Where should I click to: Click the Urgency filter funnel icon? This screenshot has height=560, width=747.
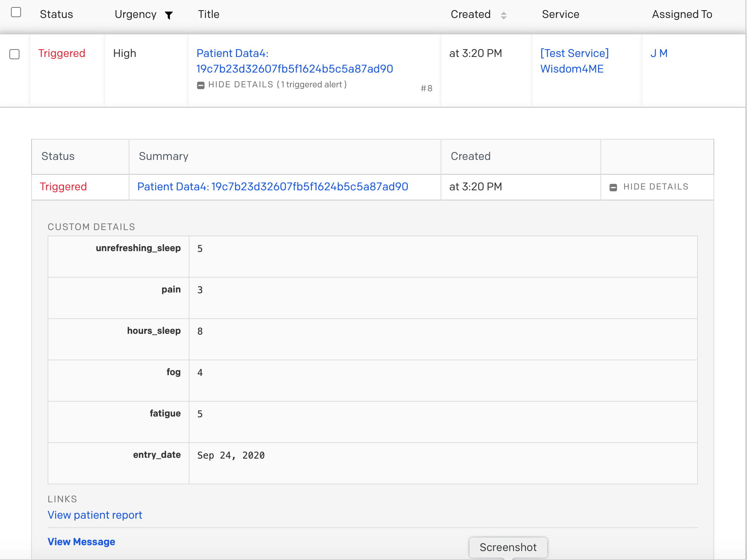coord(169,15)
